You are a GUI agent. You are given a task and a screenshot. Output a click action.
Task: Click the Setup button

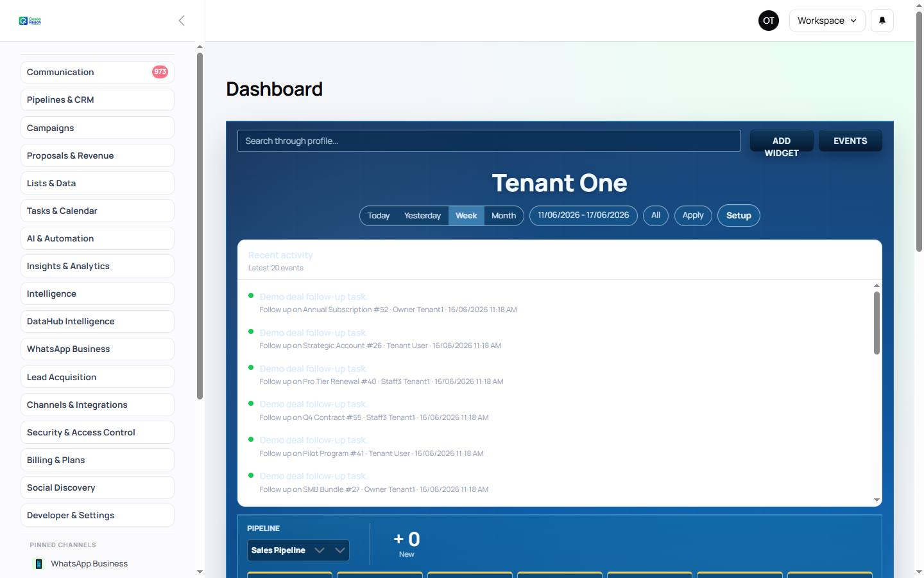tap(739, 215)
